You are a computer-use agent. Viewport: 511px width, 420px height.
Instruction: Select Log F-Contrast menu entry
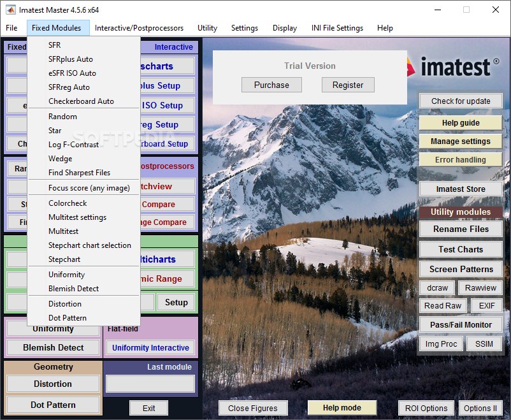pos(84,145)
